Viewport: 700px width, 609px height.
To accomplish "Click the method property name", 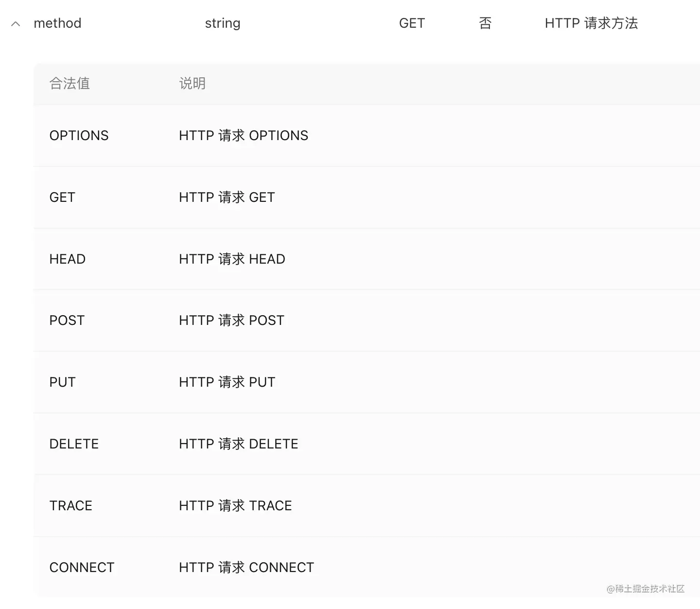I will pyautogui.click(x=57, y=23).
